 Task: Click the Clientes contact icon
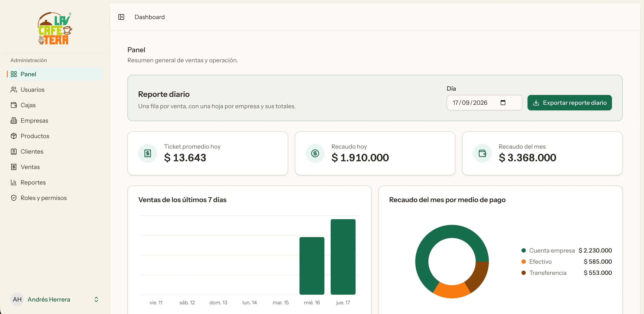(x=14, y=152)
